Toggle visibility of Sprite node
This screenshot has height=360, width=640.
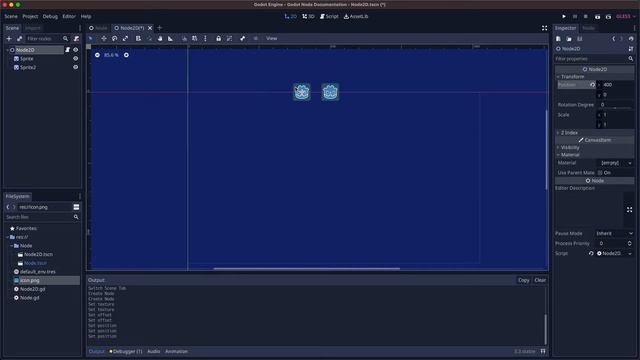(x=76, y=59)
